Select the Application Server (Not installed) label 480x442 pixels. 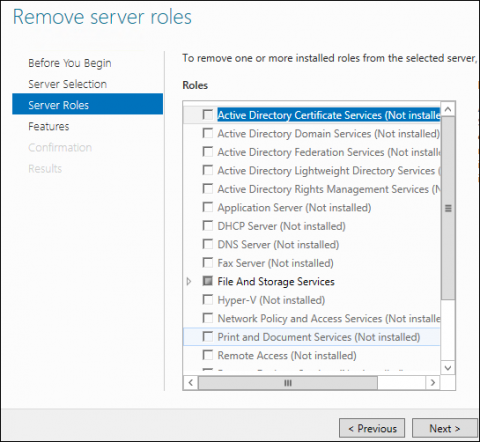[x=294, y=208]
